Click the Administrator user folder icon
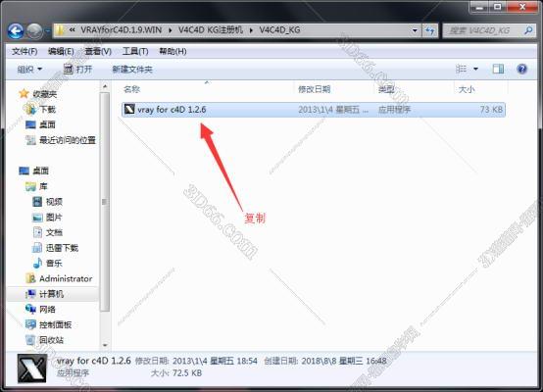The image size is (543, 392). (30, 278)
